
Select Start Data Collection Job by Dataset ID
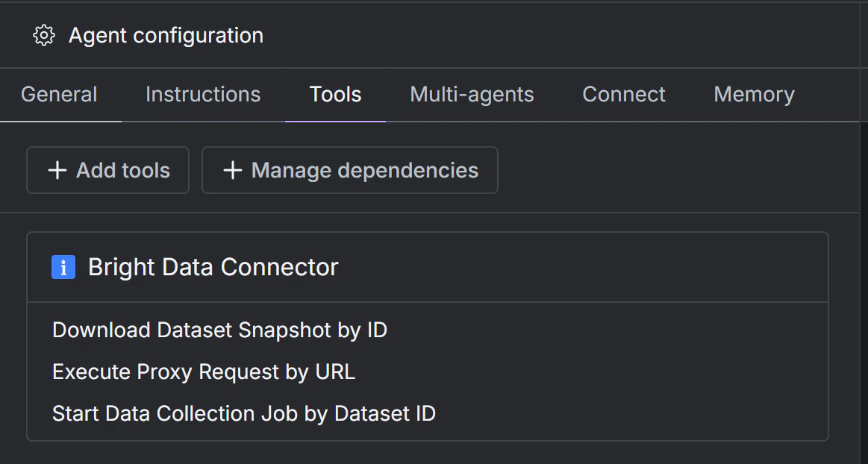point(243,413)
